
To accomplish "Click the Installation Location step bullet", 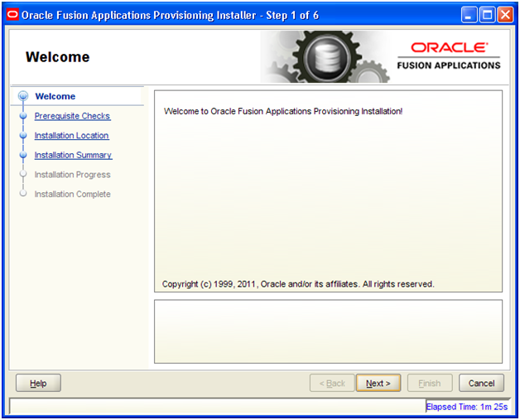I will tap(23, 135).
